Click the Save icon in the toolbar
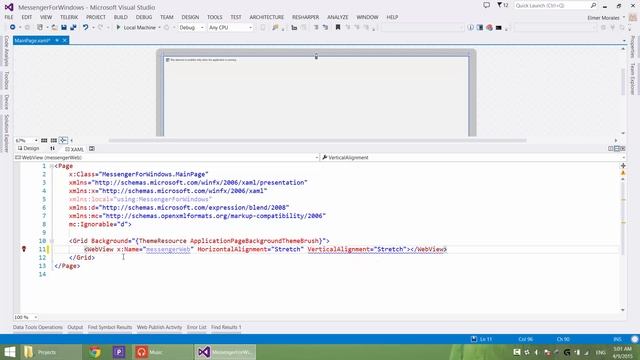Image resolution: width=640 pixels, height=360 pixels. click(64, 27)
